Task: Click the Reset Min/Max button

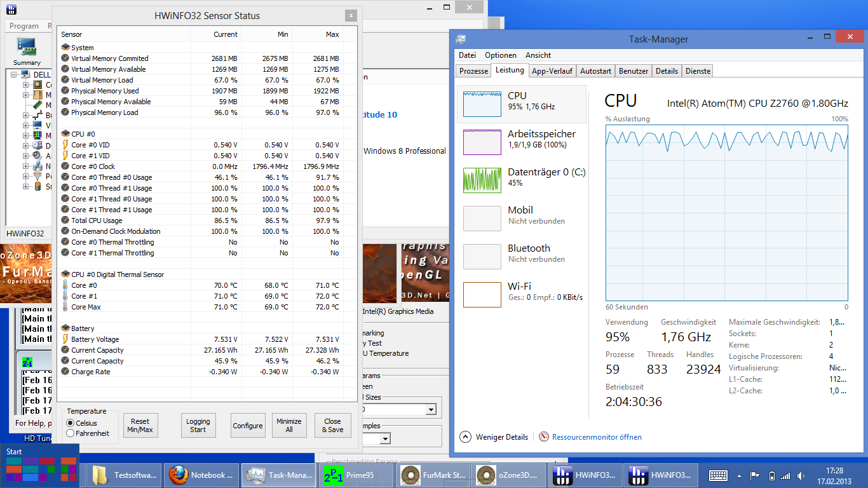Action: click(x=140, y=426)
